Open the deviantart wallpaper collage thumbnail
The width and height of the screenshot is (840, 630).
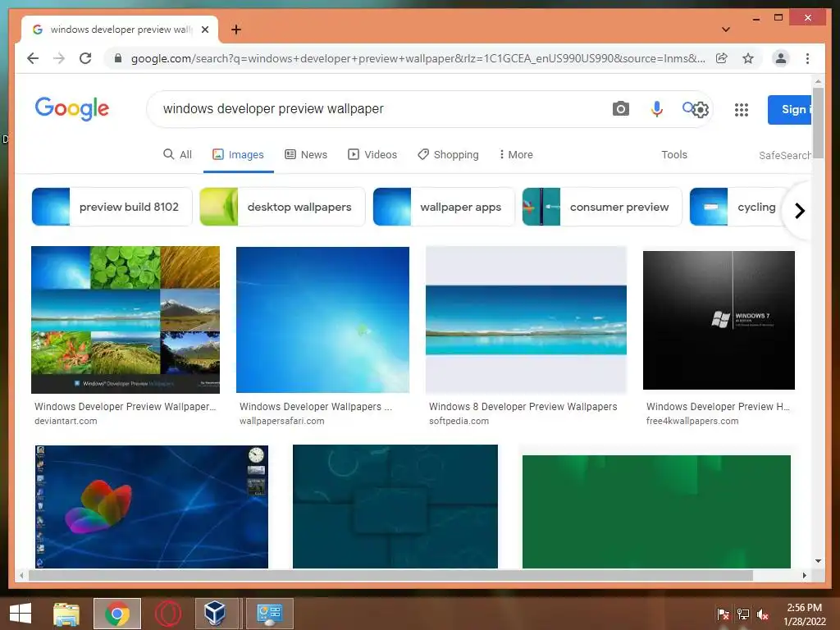click(126, 320)
